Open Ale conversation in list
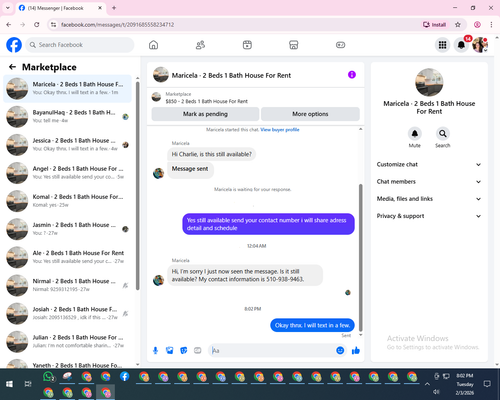This screenshot has width=500, height=400. (x=67, y=257)
